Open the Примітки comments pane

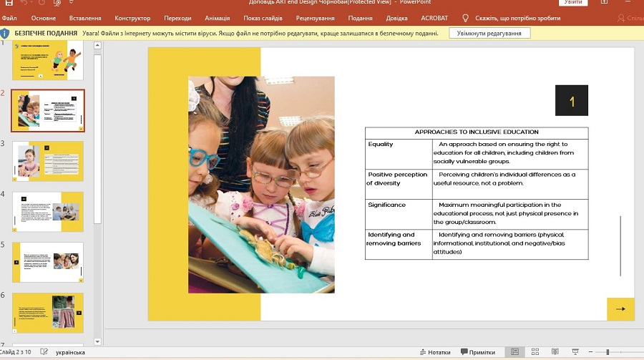tap(478, 352)
